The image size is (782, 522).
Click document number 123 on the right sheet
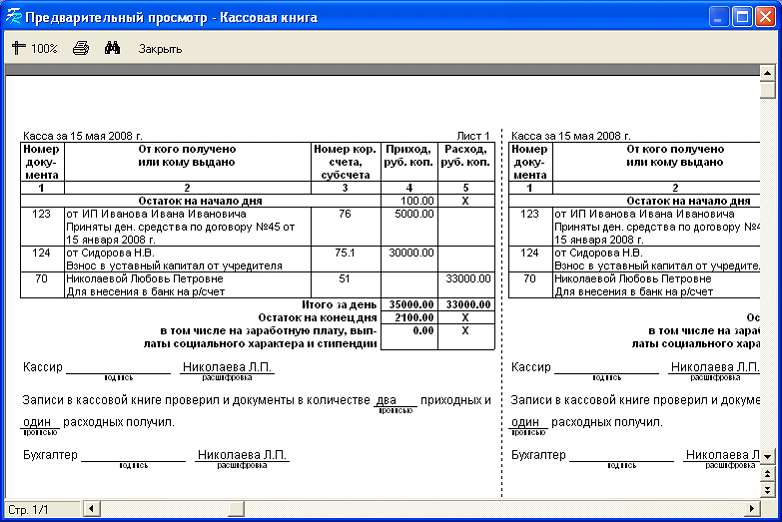(x=530, y=214)
